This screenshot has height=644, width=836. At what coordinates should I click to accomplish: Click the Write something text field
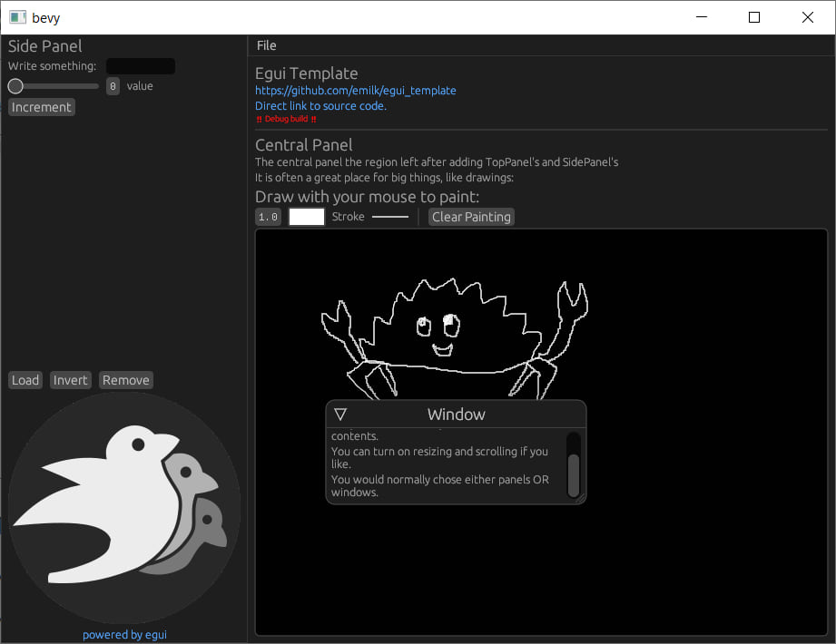pos(141,66)
